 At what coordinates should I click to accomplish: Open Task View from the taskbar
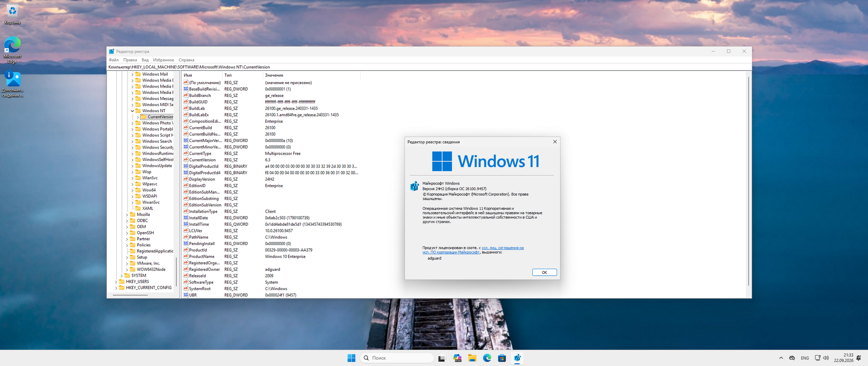pos(441,358)
